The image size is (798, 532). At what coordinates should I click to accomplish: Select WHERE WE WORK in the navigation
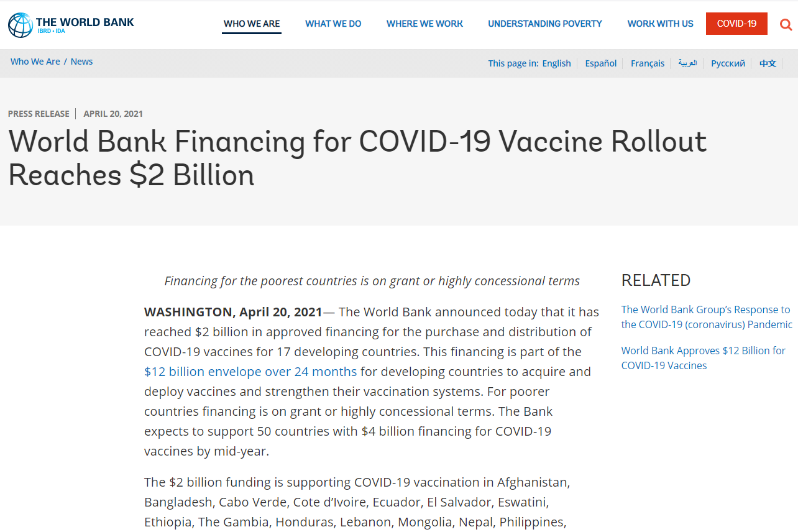click(x=424, y=23)
